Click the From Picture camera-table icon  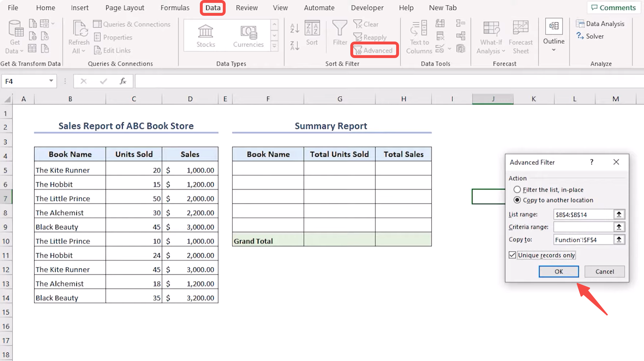pyautogui.click(x=44, y=24)
